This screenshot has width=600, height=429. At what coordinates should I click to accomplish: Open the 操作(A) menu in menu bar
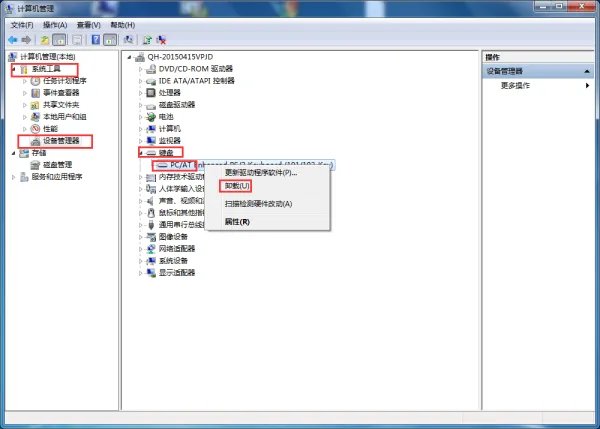[x=55, y=24]
